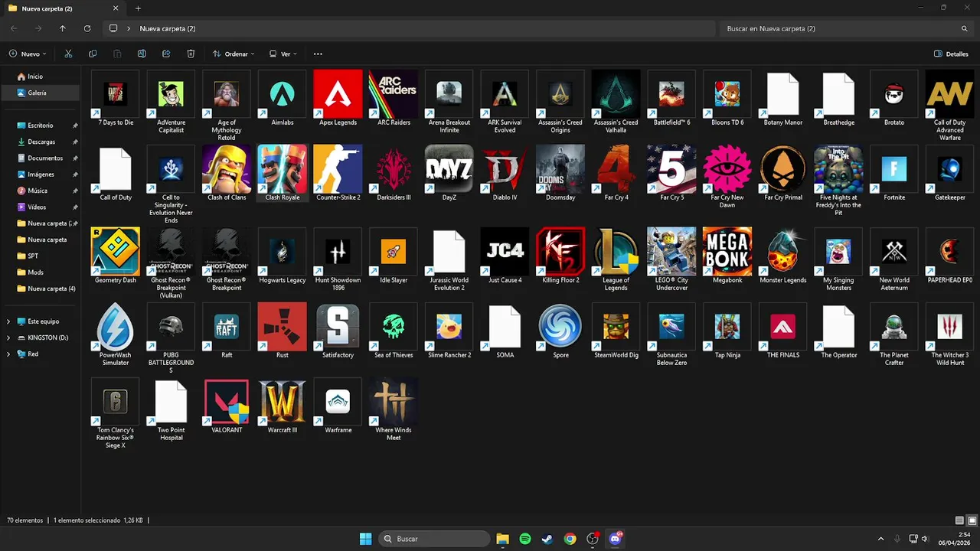Open Documentos in navigation pane

click(x=45, y=158)
